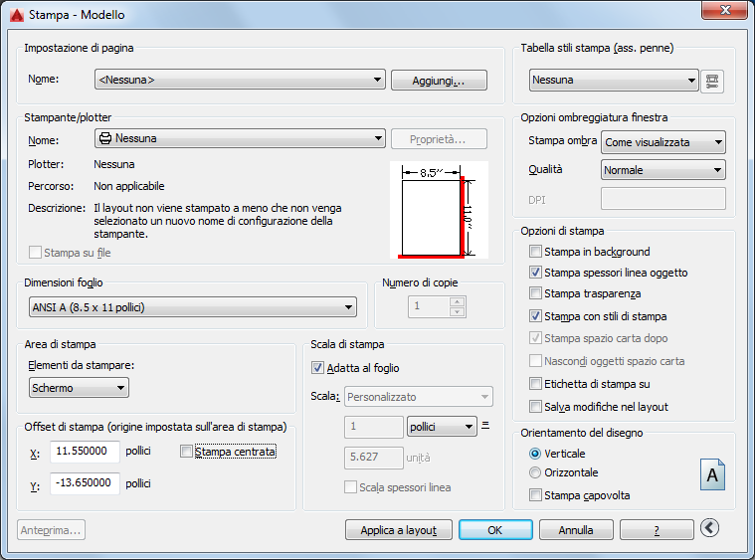Toggle Stampa spazio carta dopo checkbox

tap(535, 337)
